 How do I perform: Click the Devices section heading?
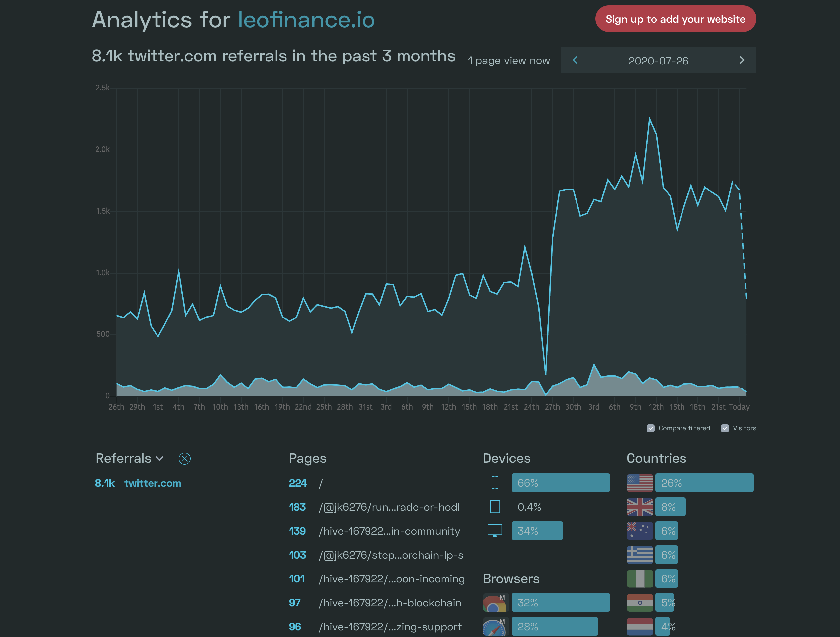[507, 458]
